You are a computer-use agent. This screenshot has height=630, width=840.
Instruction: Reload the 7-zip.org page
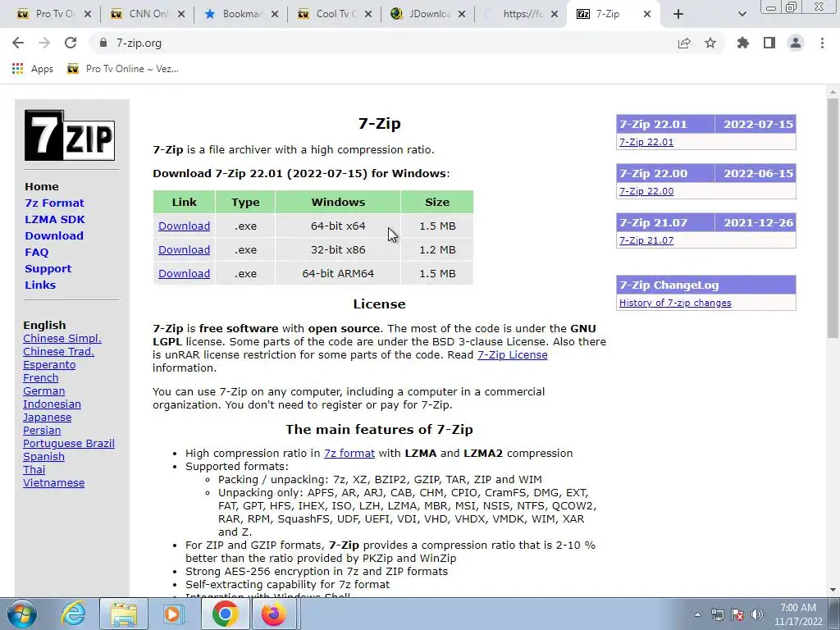tap(71, 43)
